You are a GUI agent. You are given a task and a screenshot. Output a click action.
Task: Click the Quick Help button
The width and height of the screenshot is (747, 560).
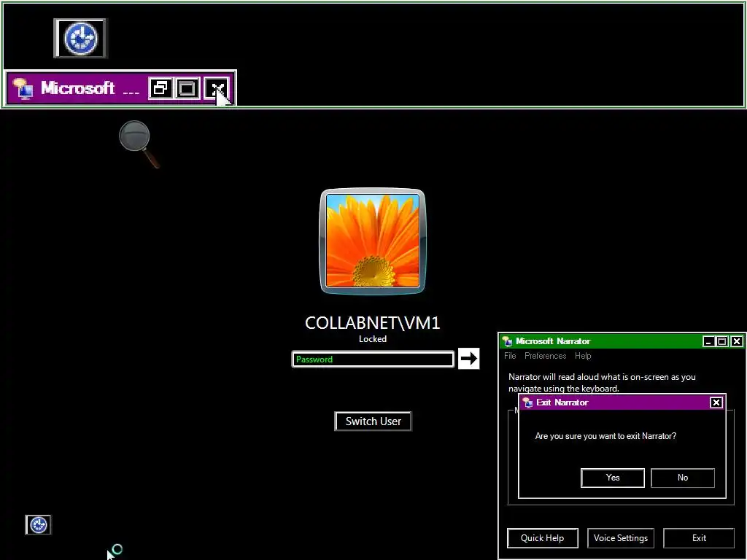(x=543, y=538)
